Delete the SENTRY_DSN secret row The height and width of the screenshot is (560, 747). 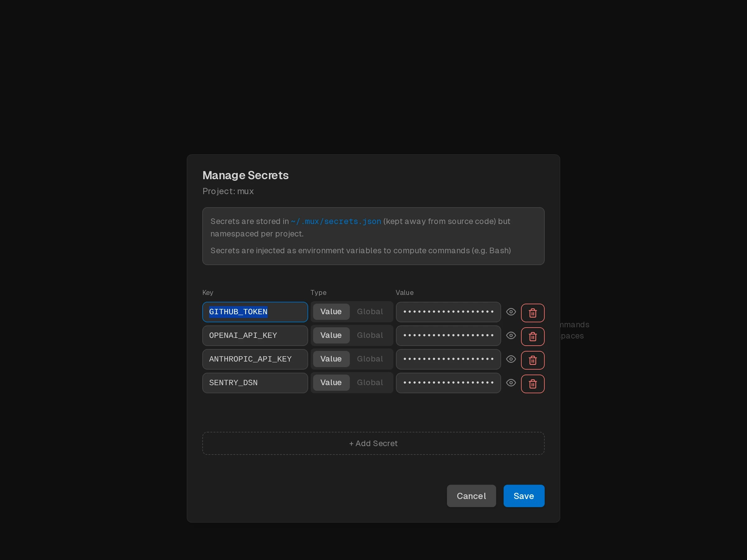(533, 384)
